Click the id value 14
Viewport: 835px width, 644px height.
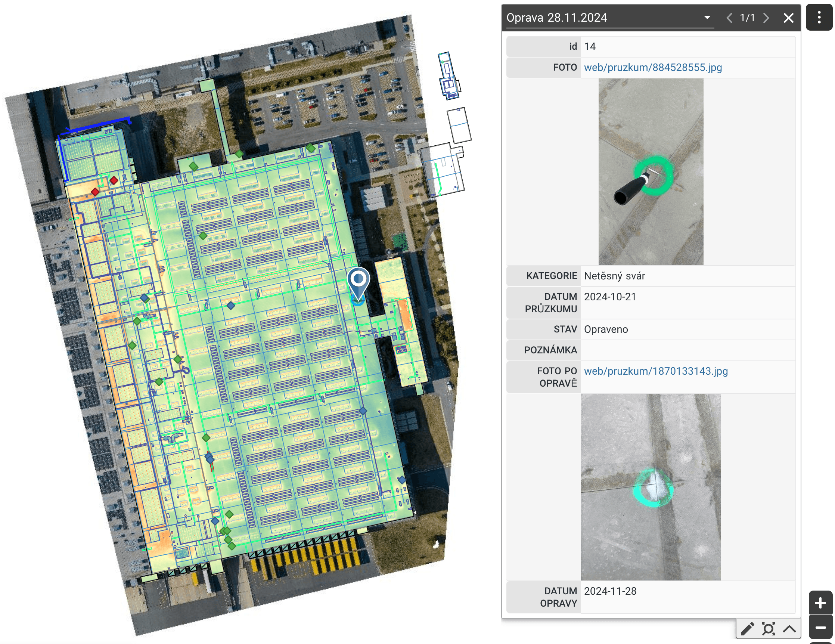(590, 47)
